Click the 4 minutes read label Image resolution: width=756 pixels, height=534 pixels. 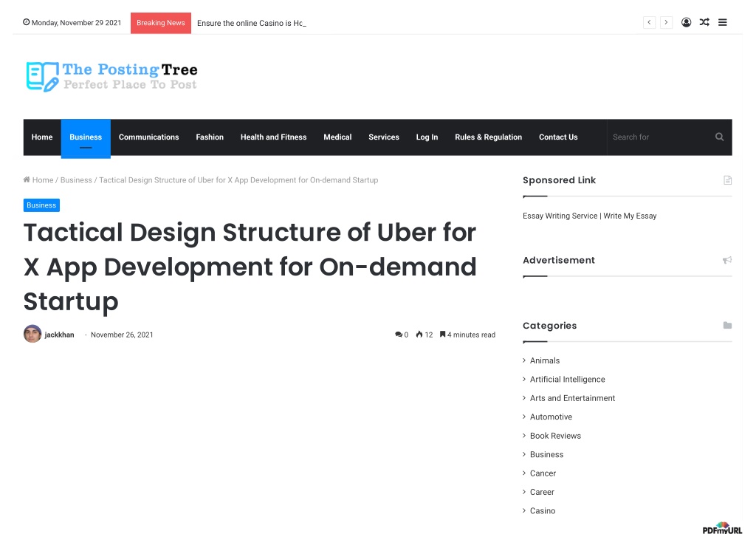[x=471, y=335]
